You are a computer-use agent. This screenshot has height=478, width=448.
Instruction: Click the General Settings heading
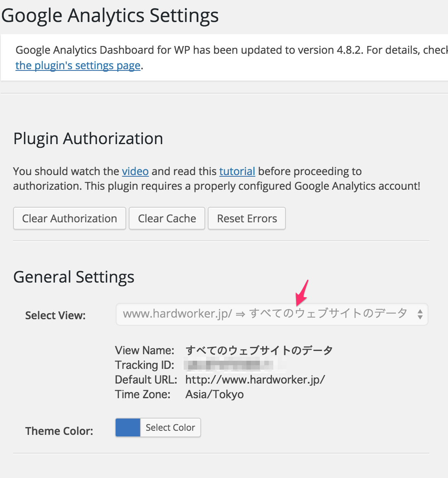point(74,277)
